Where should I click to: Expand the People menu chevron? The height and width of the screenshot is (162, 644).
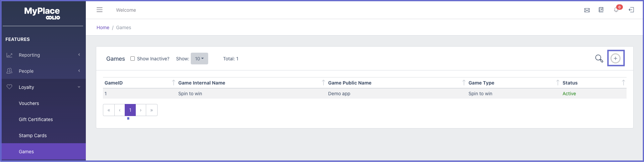pos(79,71)
